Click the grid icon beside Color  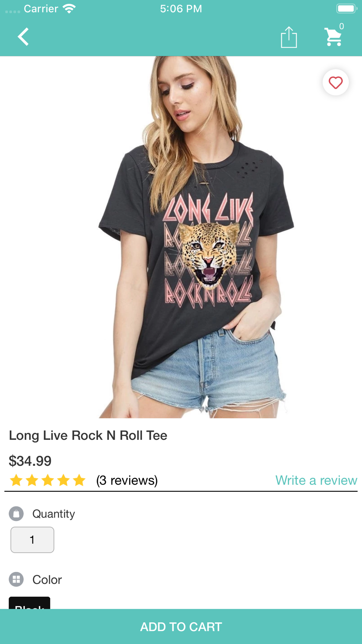click(x=16, y=579)
